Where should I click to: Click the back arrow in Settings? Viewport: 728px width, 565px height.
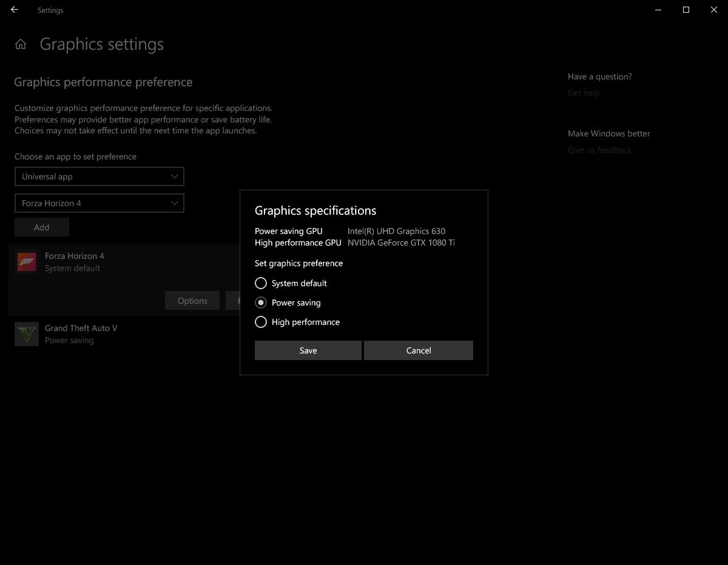pyautogui.click(x=15, y=10)
